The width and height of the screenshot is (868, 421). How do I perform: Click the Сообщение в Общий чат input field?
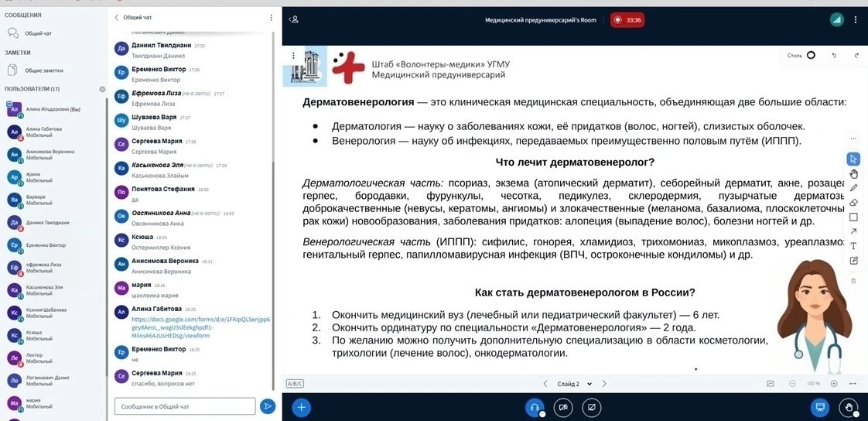pos(185,406)
